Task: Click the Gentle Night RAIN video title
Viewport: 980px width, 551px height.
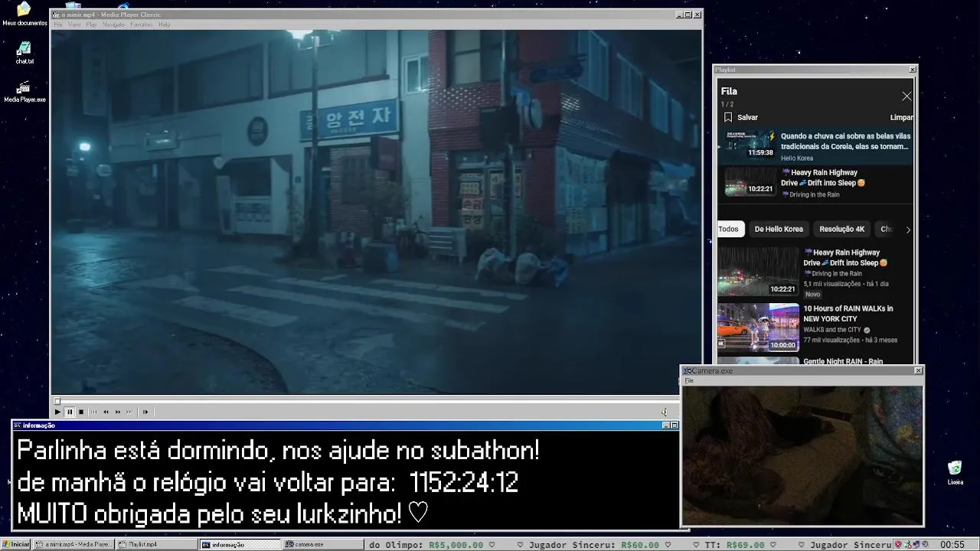Action: 843,361
